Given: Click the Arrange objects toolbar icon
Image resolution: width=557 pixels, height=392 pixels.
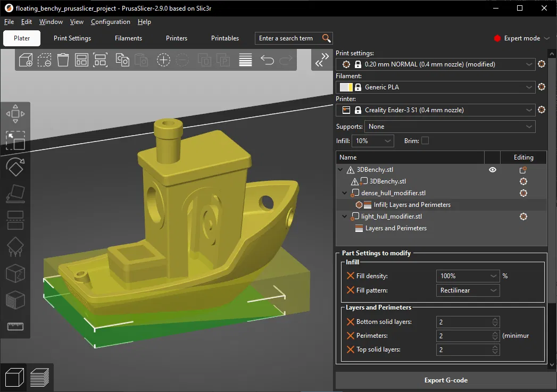Looking at the screenshot, I should (x=81, y=60).
